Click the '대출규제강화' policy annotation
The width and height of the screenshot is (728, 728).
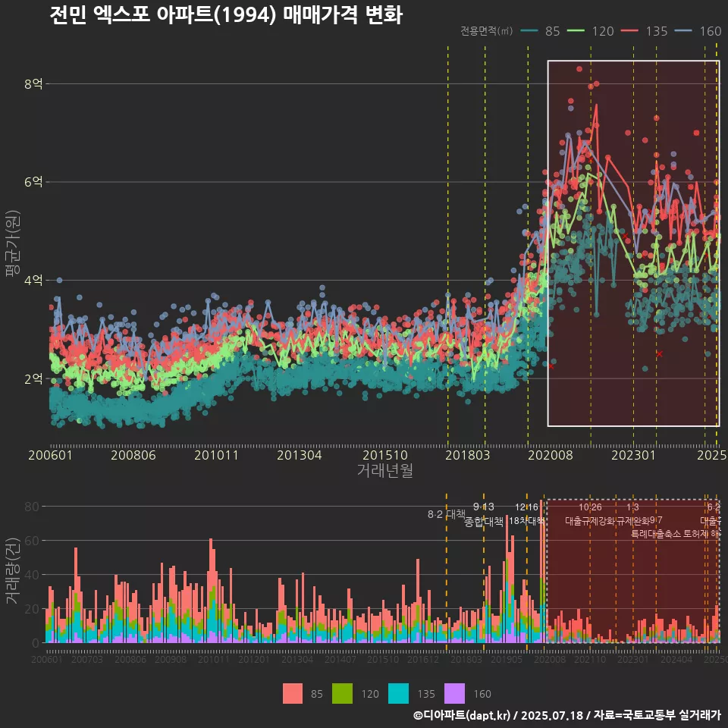click(x=590, y=520)
